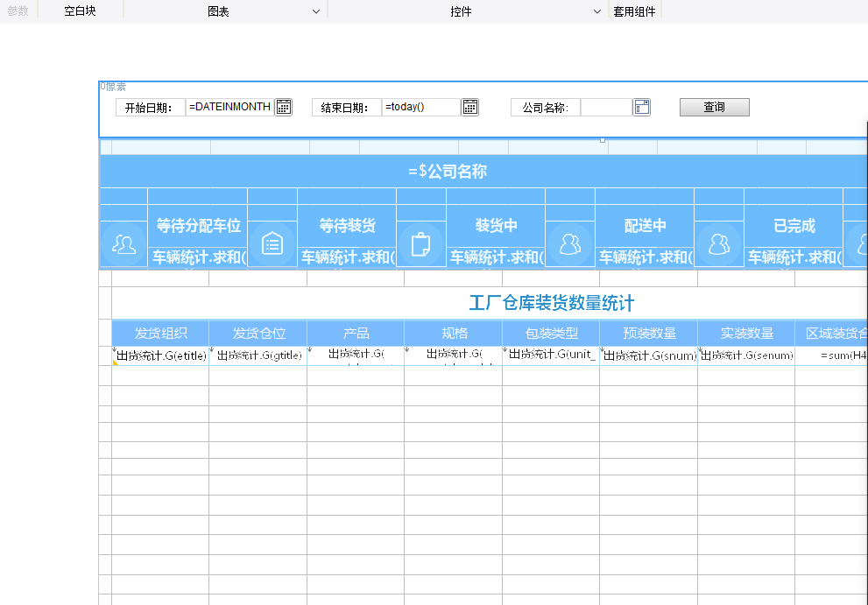Select the users icon beside 已完成
Screen dimensions: 868x605
719,244
